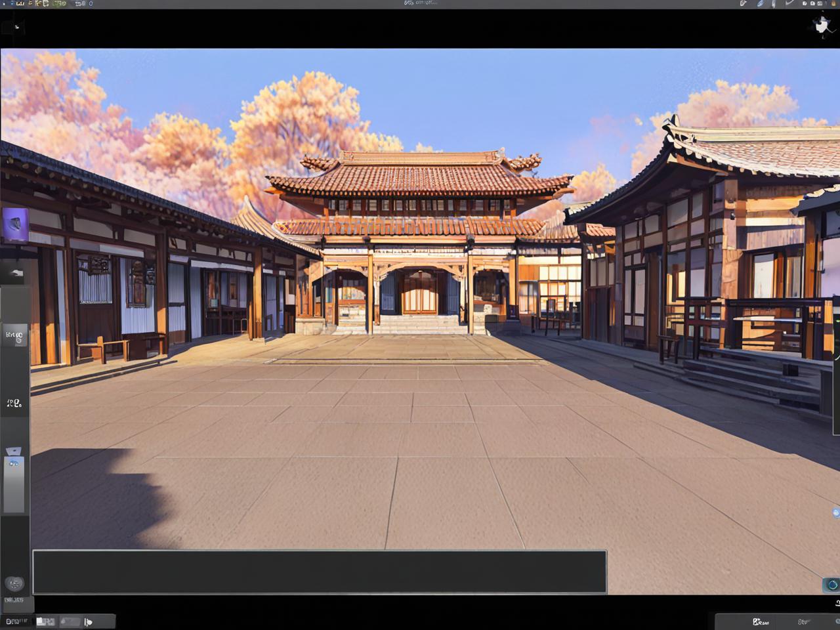Click the purple square icon in left sidebar
This screenshot has height=630, width=840.
coord(15,224)
